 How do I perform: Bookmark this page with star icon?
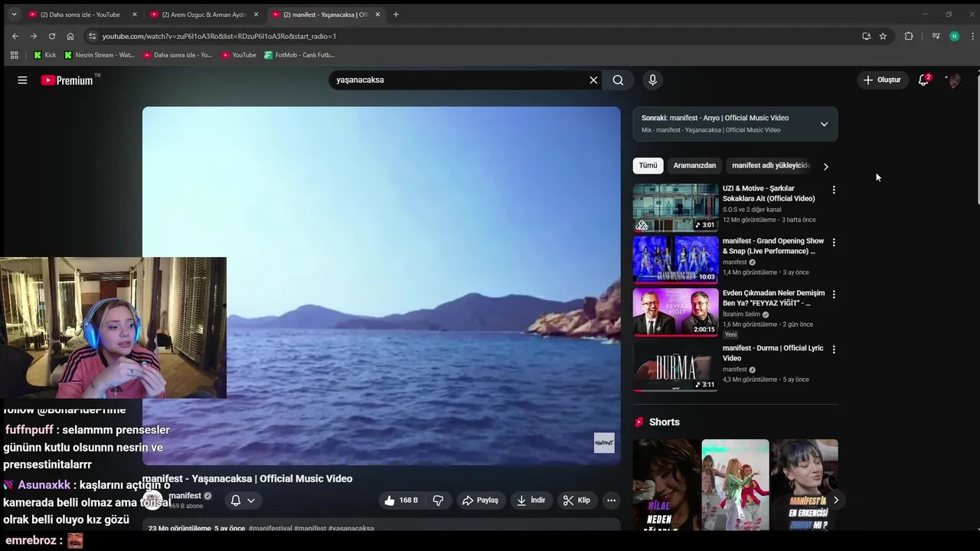[883, 36]
